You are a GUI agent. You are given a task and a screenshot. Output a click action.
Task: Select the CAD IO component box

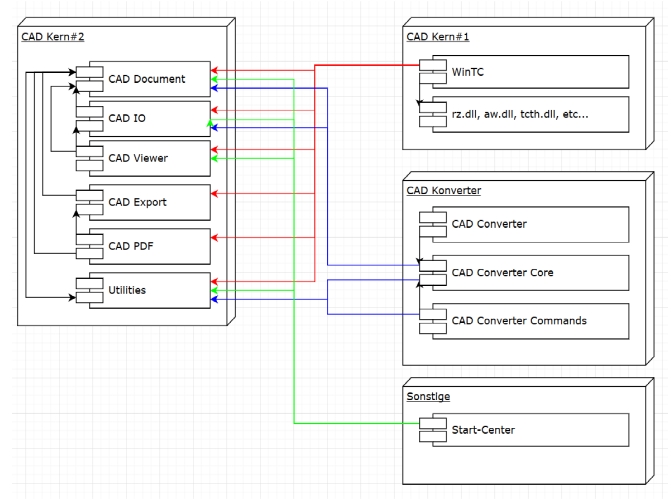pyautogui.click(x=150, y=116)
